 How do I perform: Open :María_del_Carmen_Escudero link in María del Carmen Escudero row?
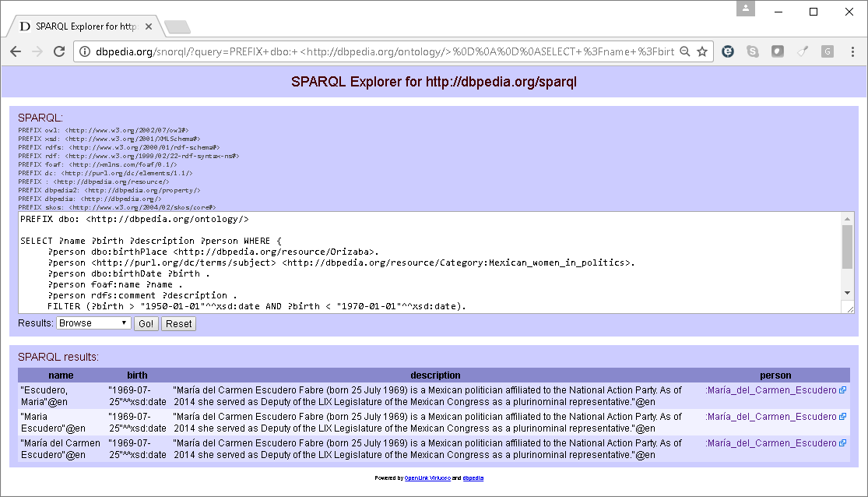pyautogui.click(x=771, y=443)
